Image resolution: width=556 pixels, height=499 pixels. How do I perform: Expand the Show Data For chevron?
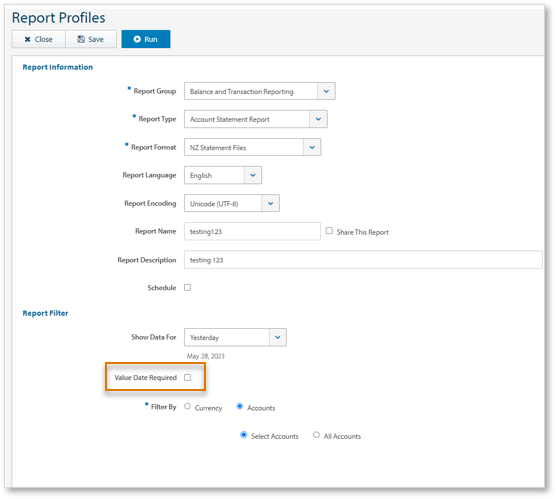click(278, 337)
